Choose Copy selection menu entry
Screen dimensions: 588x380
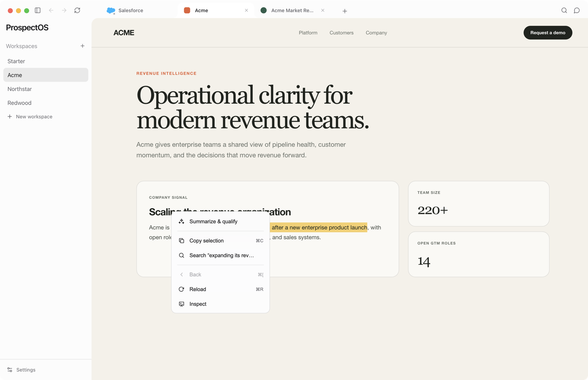[220, 241]
